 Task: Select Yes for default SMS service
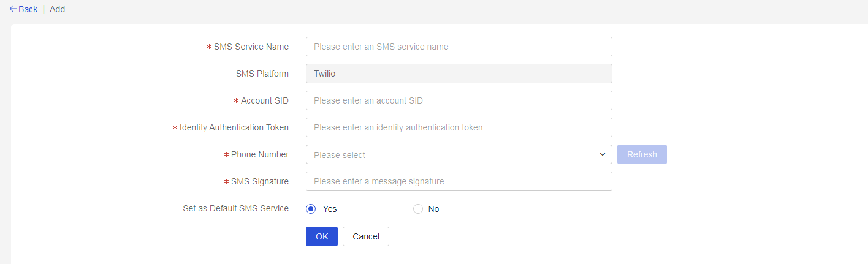coord(311,209)
